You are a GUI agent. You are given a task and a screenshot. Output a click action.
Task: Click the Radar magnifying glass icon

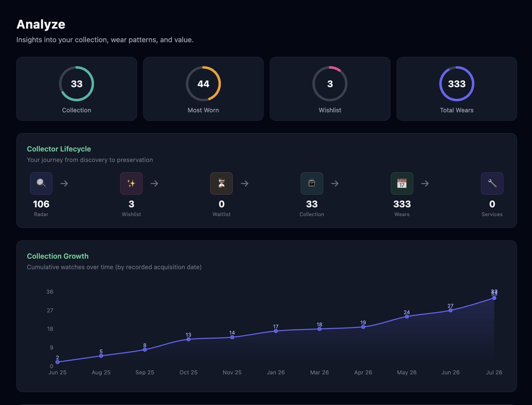point(41,183)
